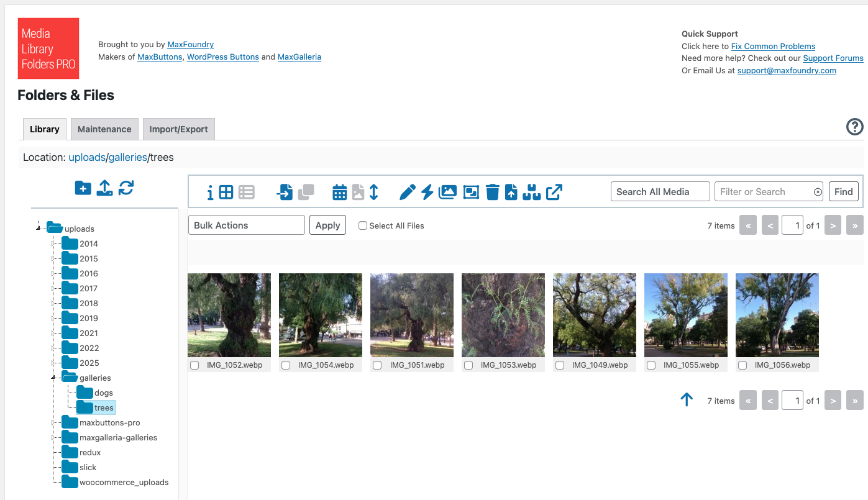The image size is (868, 500).
Task: Switch to the Maintenance tab
Action: pos(104,129)
